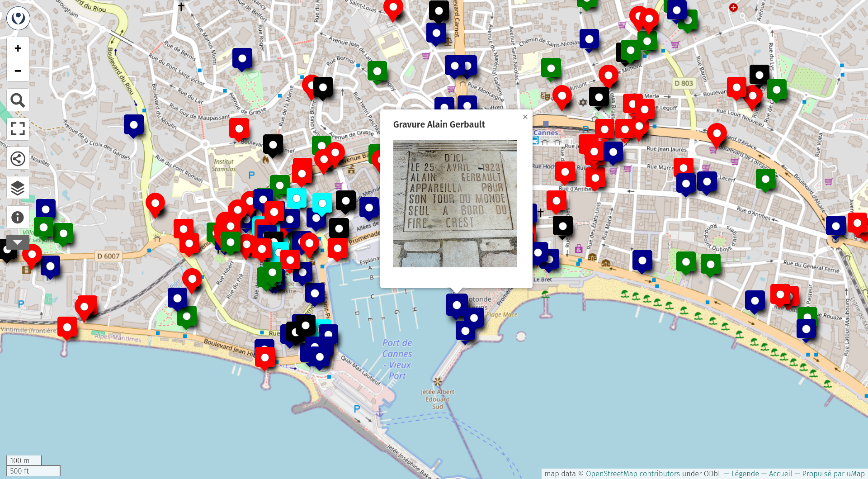Open the layers selector
This screenshot has width=868, height=479.
[18, 188]
